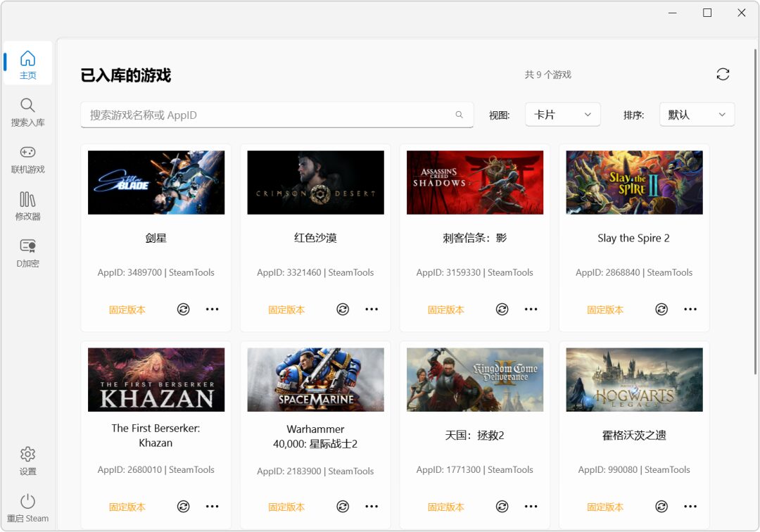This screenshot has height=532, width=760.
Task: Click 固定版本 on 刺客信条：影 card
Action: (446, 310)
